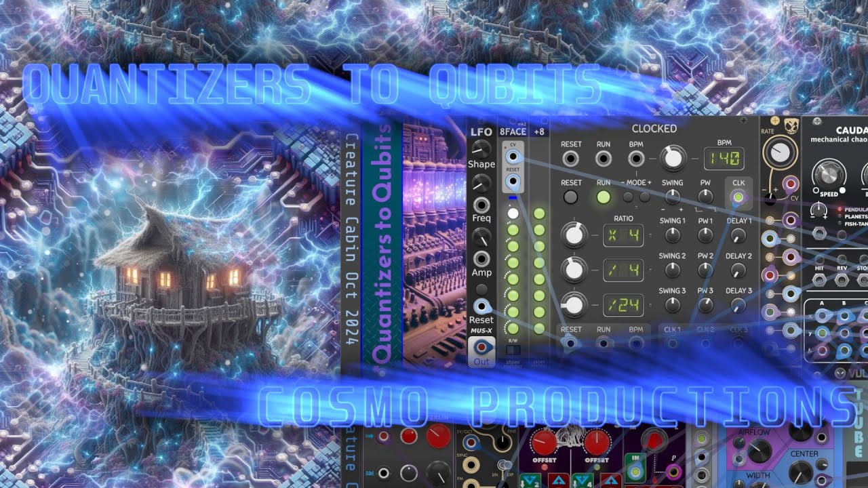The width and height of the screenshot is (868, 488).
Task: Click the Clocked MODE minus button
Action: pos(629,197)
